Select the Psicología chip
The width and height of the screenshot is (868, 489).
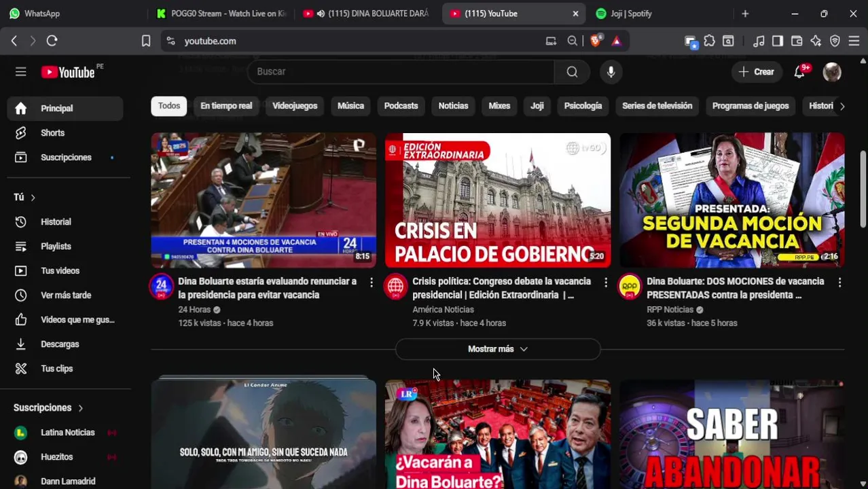click(583, 106)
